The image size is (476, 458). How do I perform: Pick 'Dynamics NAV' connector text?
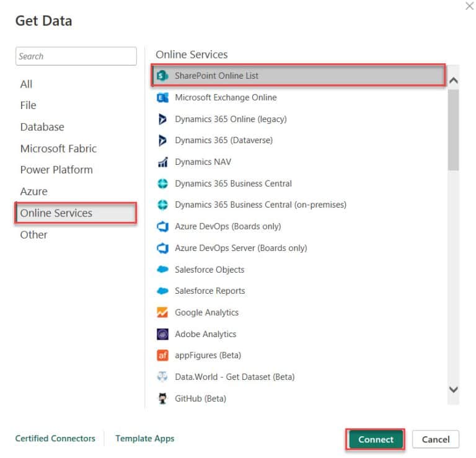click(203, 162)
